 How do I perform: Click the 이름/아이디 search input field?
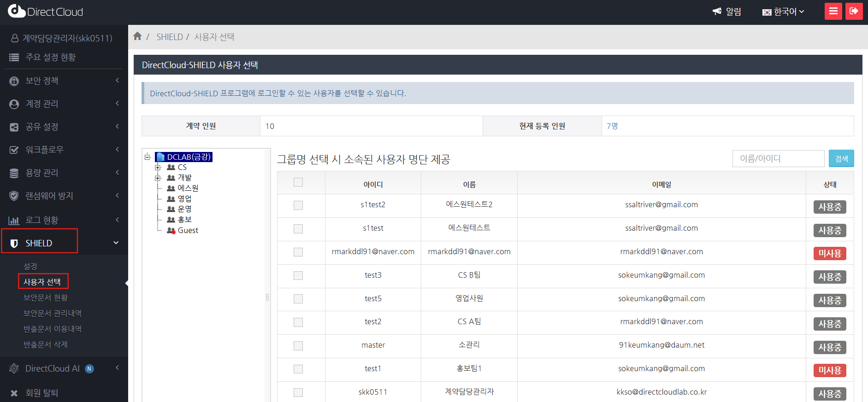pyautogui.click(x=778, y=158)
